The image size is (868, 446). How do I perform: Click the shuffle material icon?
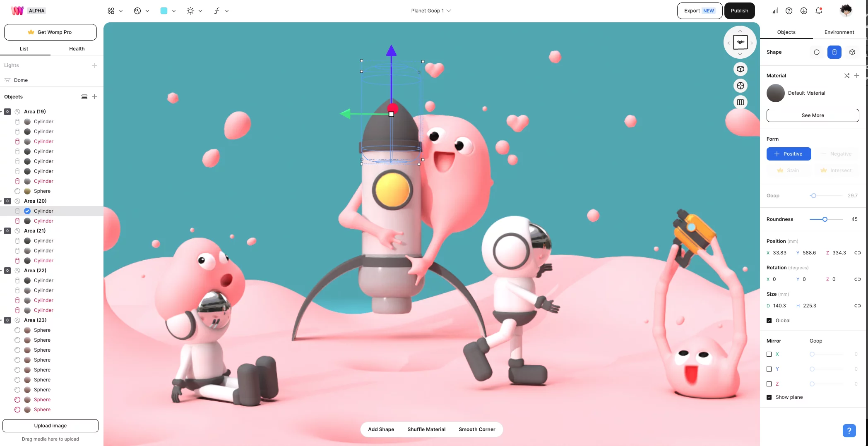(x=847, y=76)
